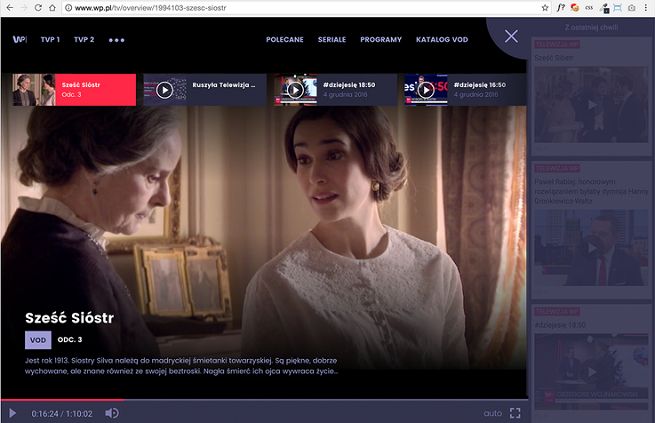Play the Ruszyła Telewizja video
The height and width of the screenshot is (423, 655).
[165, 90]
